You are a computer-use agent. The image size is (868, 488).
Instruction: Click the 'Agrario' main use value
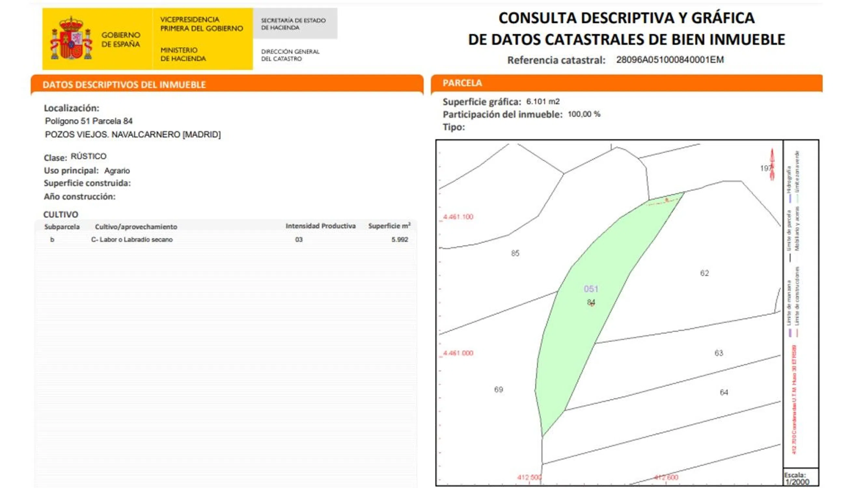[x=117, y=171]
